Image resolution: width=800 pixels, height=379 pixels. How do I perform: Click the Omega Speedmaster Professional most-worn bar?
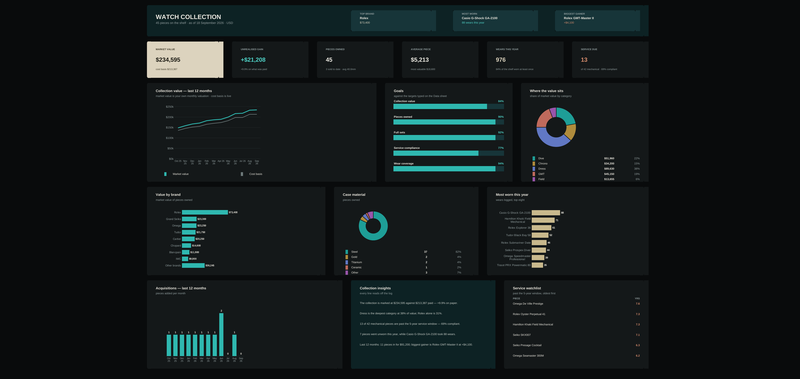pos(538,258)
